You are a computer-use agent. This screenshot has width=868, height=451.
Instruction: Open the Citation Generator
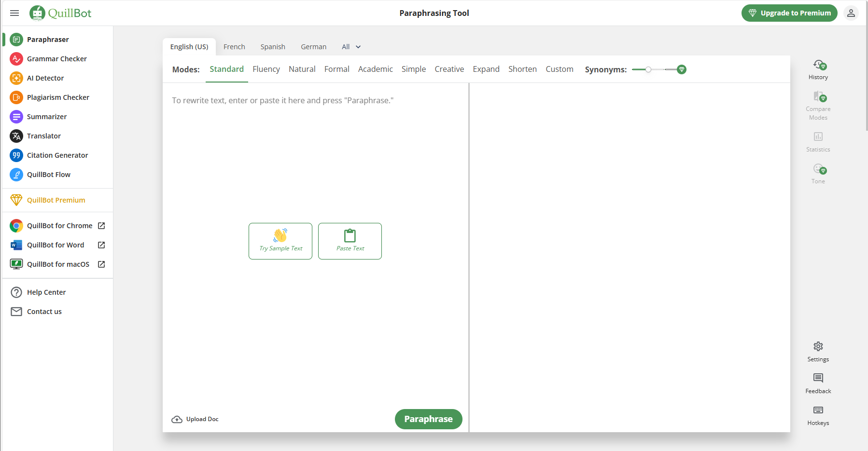pos(58,155)
